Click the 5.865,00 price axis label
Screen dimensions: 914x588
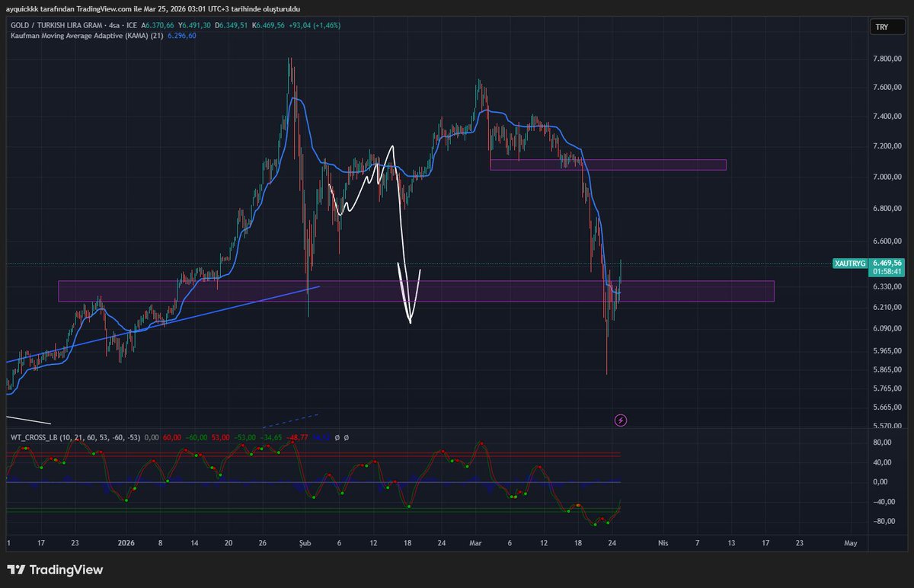(886, 370)
